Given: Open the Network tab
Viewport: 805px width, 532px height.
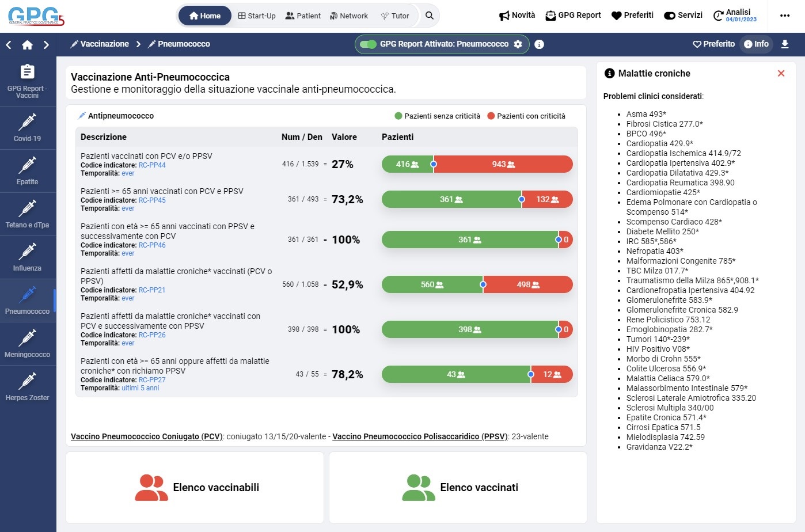Looking at the screenshot, I should (348, 16).
